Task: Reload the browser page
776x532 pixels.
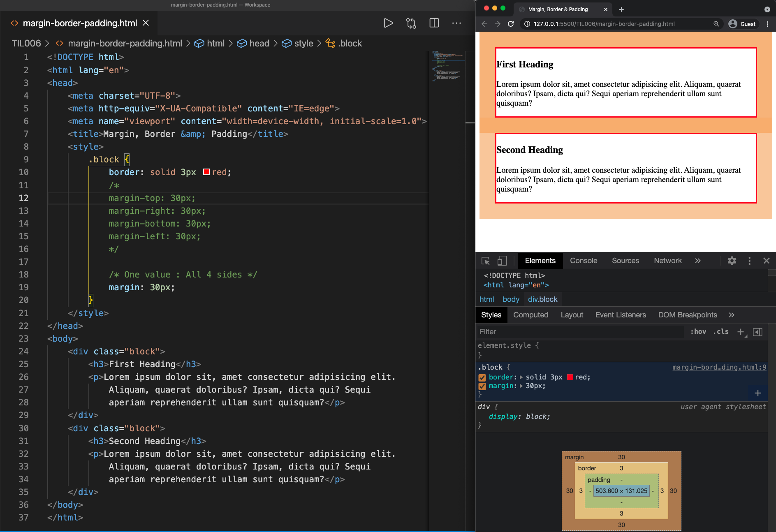Action: point(511,24)
